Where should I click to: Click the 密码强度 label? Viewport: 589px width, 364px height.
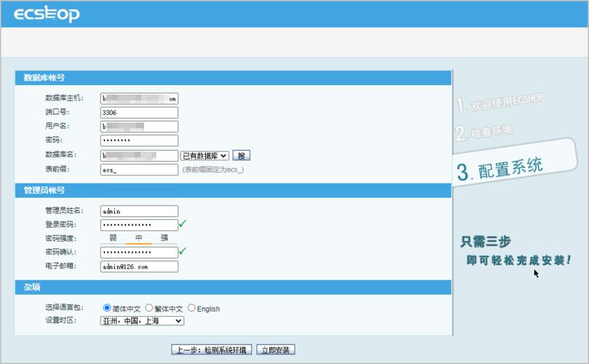coord(61,238)
